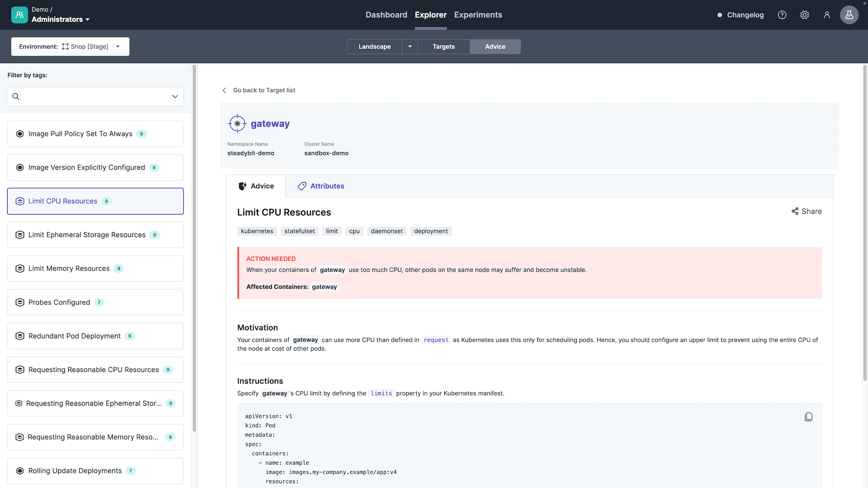Viewport: 868px width, 488px height.
Task: Open settings via the gear icon
Action: click(804, 15)
